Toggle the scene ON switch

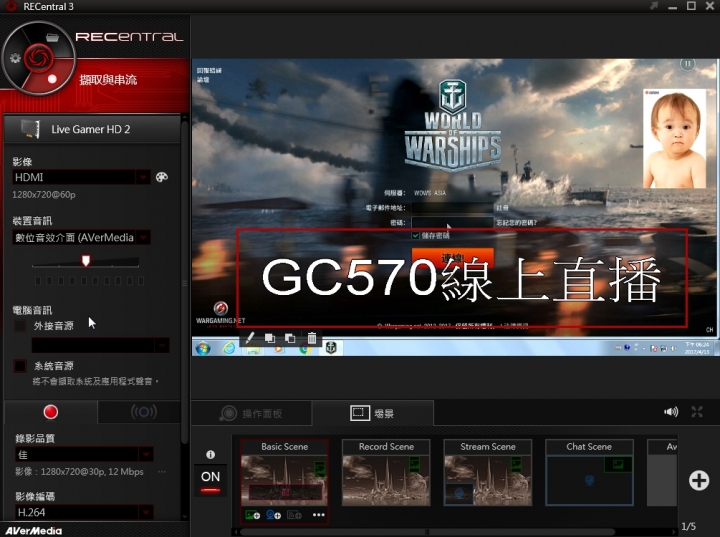pyautogui.click(x=210, y=480)
